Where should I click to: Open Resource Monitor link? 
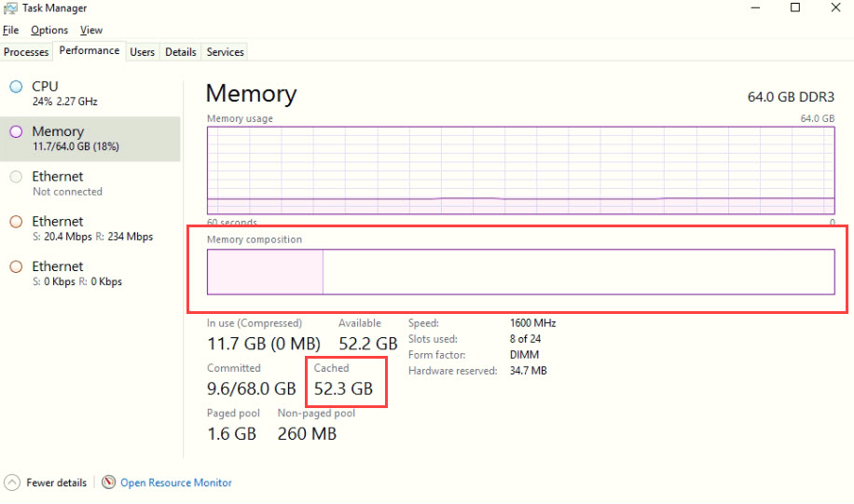point(176,483)
